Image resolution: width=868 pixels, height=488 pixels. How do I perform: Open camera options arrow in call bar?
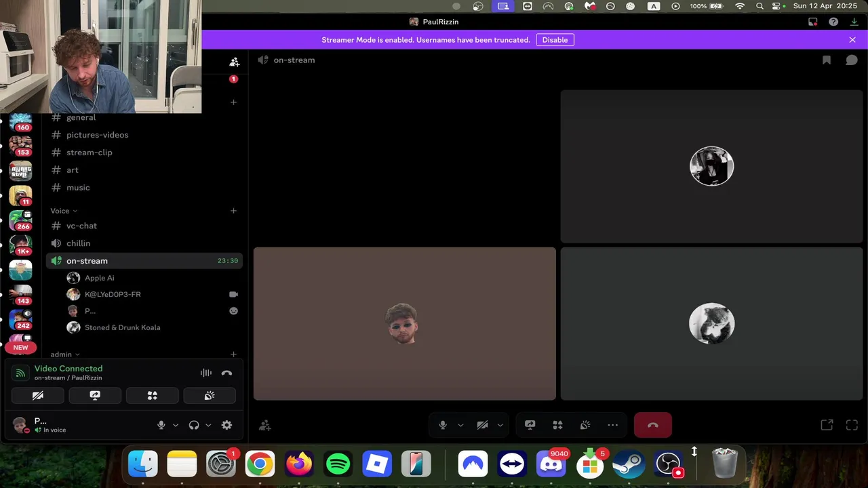[x=500, y=425]
